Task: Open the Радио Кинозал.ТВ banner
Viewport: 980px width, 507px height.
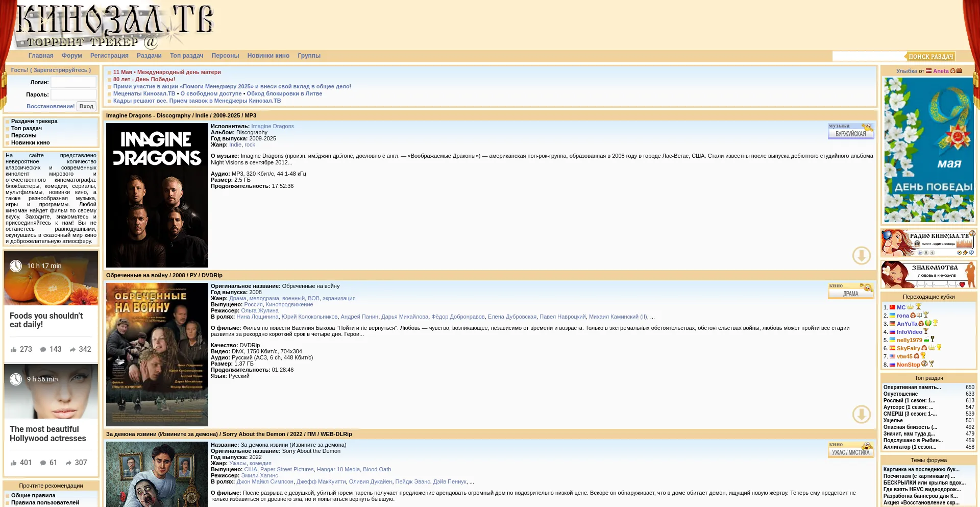Action: click(928, 243)
